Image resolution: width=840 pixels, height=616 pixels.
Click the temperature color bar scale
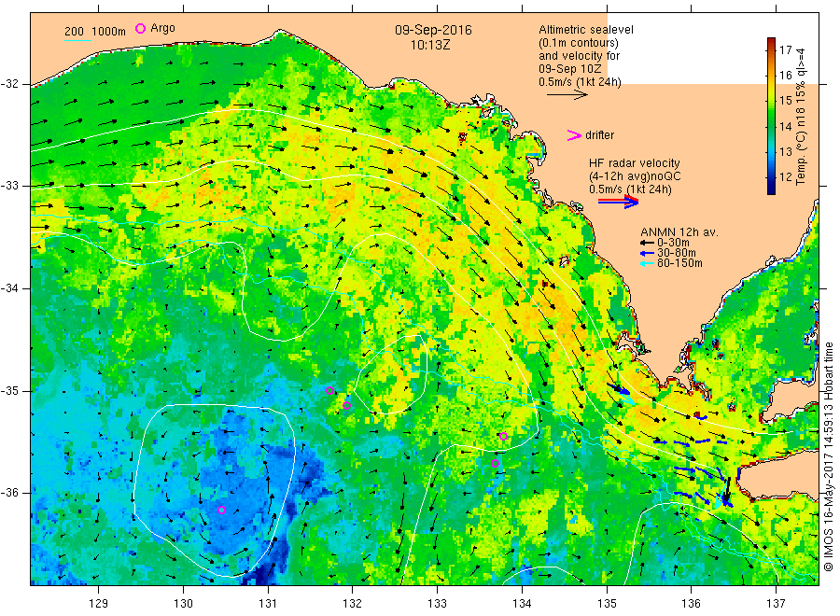[771, 116]
